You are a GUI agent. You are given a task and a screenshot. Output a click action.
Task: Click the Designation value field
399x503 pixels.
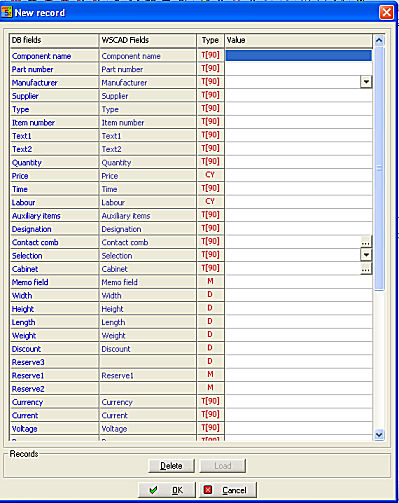(299, 229)
